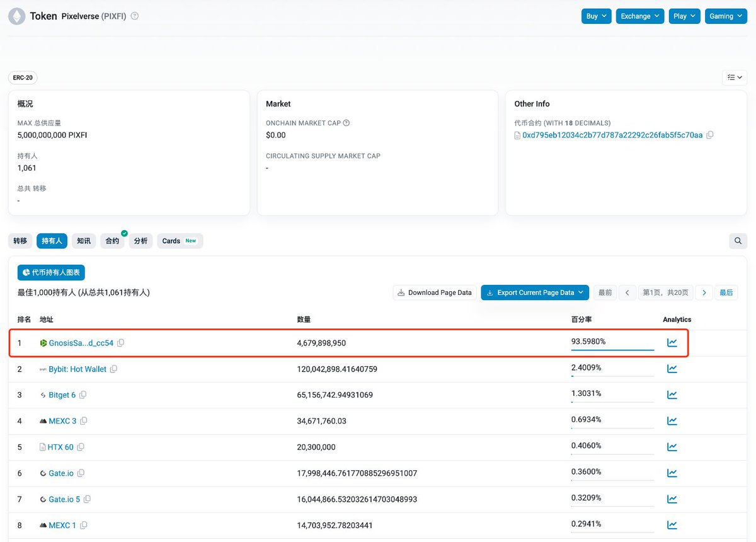Screen dimensions: 756x542
Task: Open the GnosisSa...d_cc54 holder link
Action: pos(81,343)
